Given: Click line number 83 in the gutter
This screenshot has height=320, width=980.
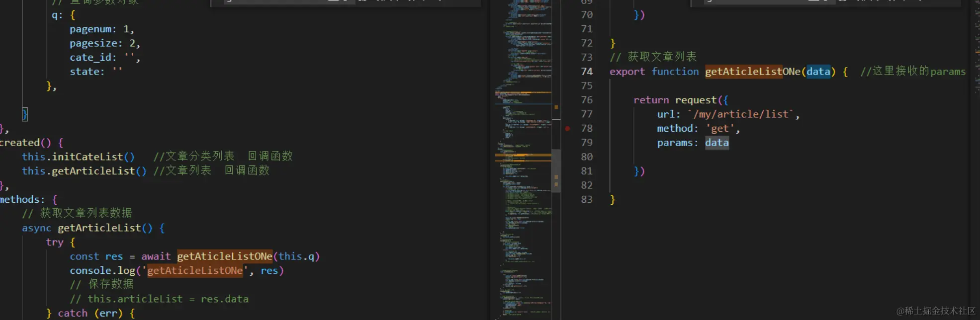Looking at the screenshot, I should pos(587,199).
